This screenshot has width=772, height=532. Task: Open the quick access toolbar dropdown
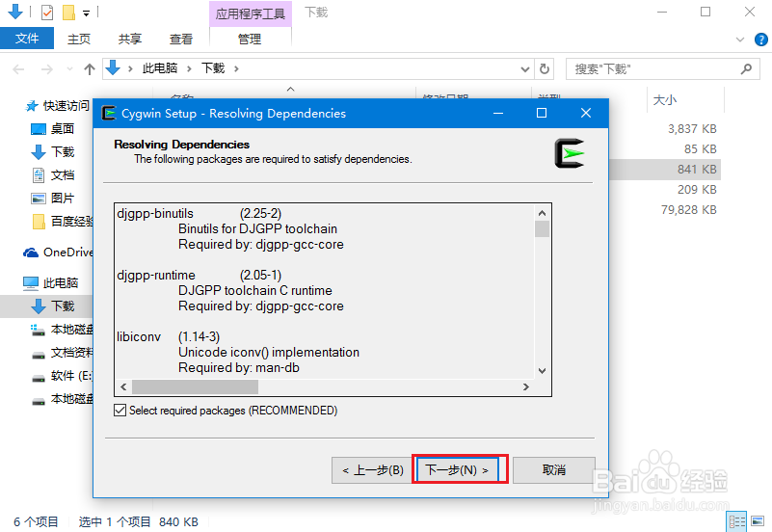click(x=86, y=13)
